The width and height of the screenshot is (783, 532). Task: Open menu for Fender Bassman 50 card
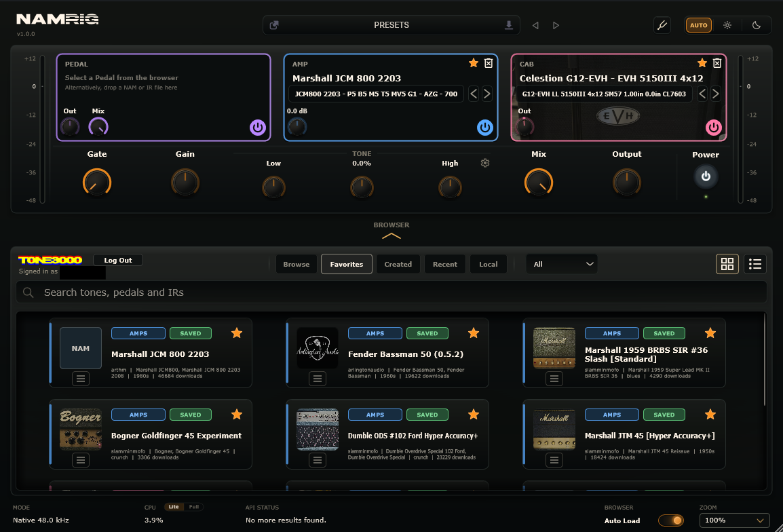click(x=317, y=379)
